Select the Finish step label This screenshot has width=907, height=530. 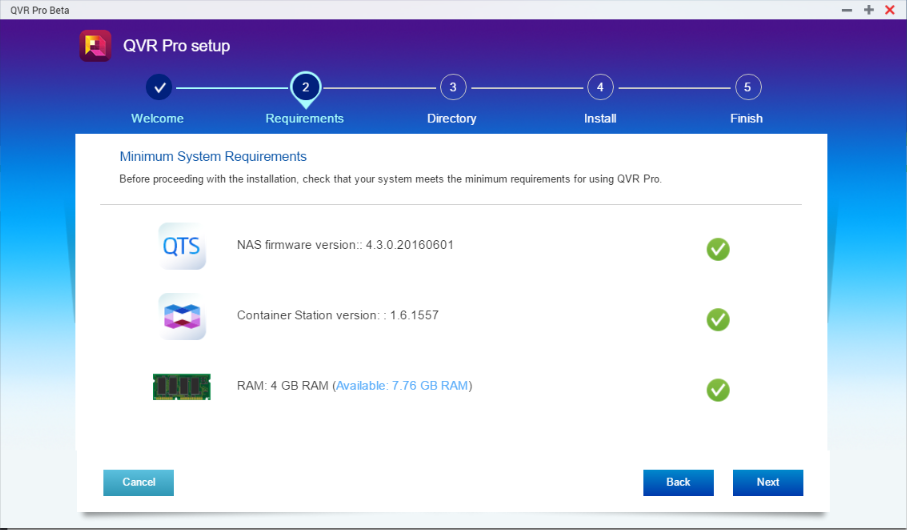pyautogui.click(x=746, y=119)
